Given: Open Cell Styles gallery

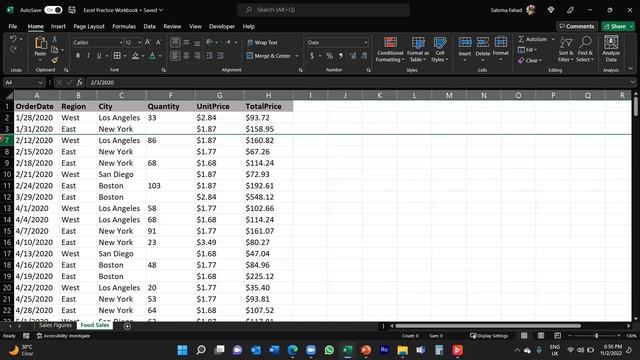Looking at the screenshot, I should tap(440, 49).
